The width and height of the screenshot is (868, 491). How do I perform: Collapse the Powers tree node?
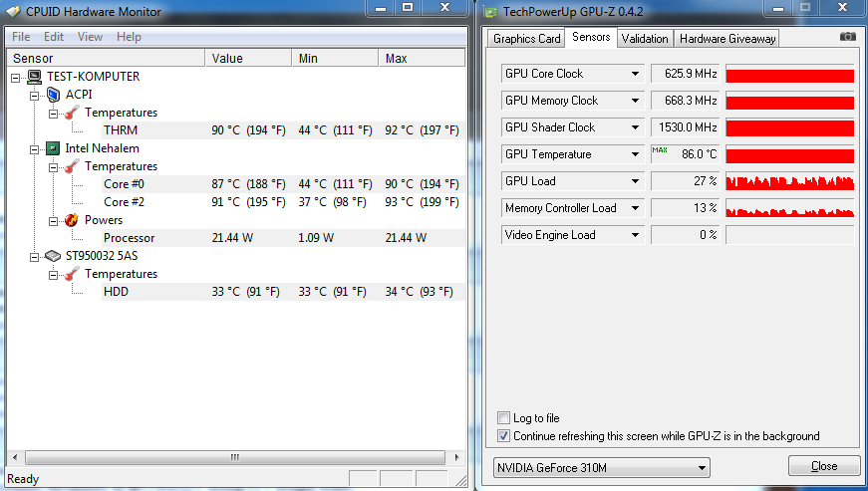[x=53, y=221]
